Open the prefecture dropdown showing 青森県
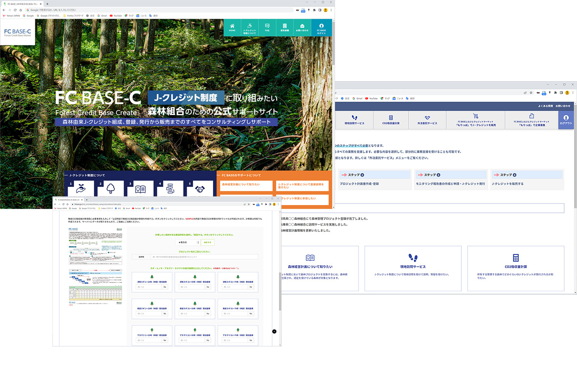 coord(188,242)
